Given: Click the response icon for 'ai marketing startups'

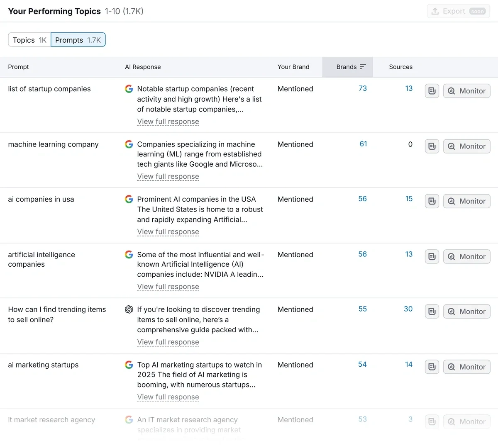Looking at the screenshot, I should click(432, 367).
